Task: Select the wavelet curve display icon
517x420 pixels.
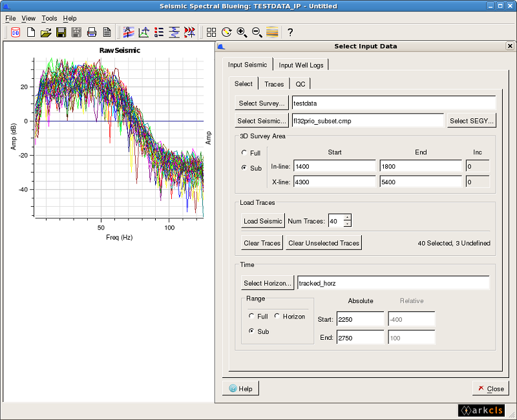Action: pos(174,32)
